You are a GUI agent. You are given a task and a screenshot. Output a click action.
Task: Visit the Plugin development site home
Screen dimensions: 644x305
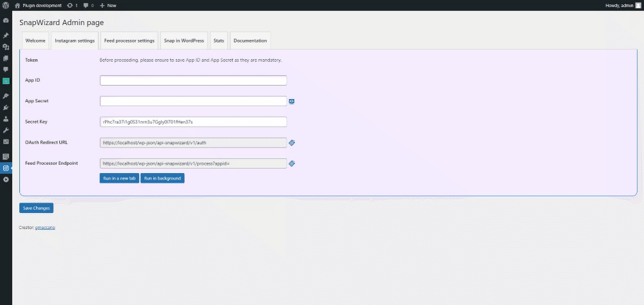click(x=38, y=5)
